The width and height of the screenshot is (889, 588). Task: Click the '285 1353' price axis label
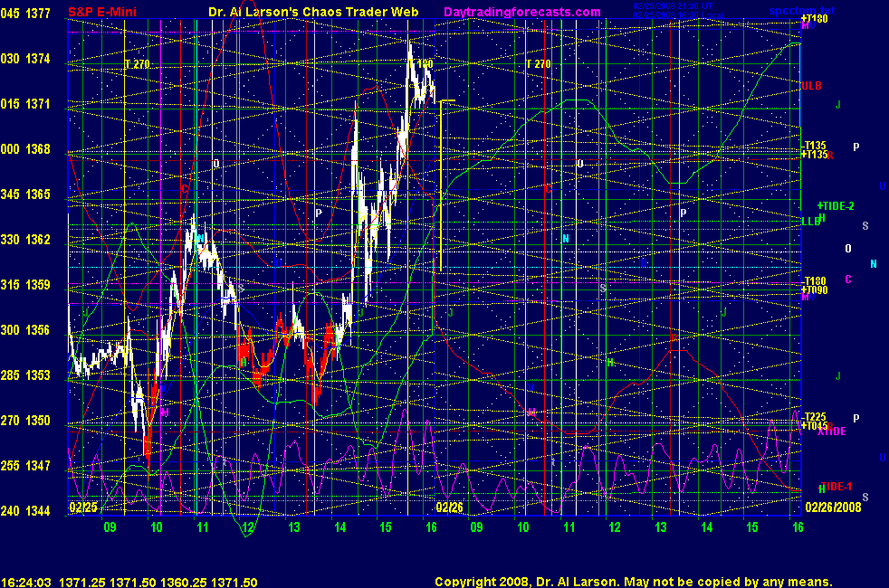pos(25,375)
